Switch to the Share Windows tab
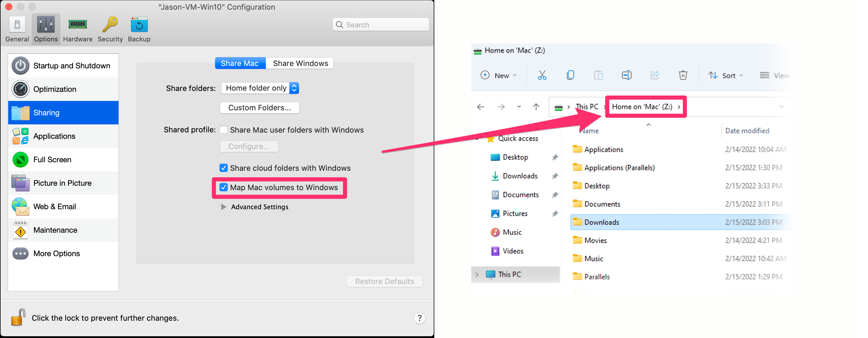The height and width of the screenshot is (338, 868). pyautogui.click(x=300, y=63)
